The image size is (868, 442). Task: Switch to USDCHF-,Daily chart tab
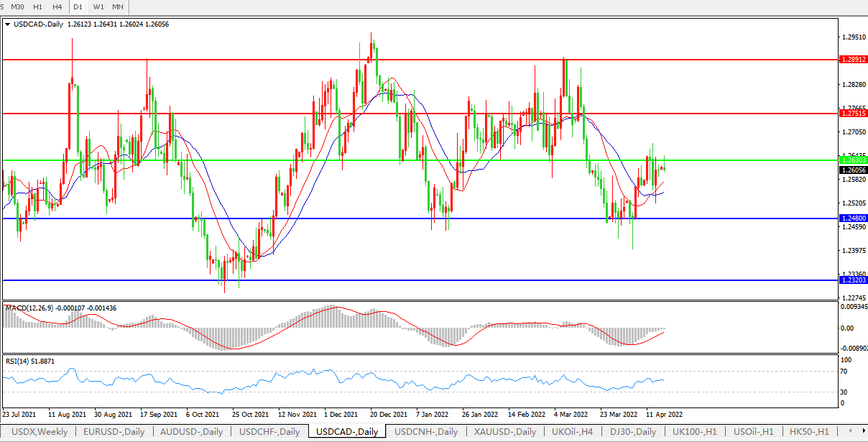pyautogui.click(x=269, y=432)
